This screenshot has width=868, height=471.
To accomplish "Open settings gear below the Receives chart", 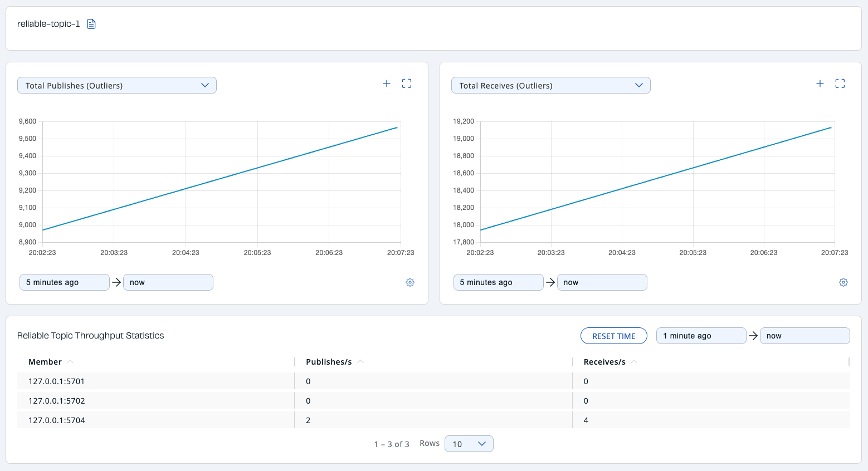I will 843,282.
